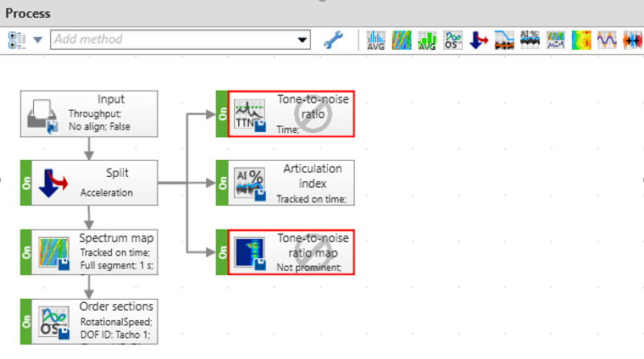Select the Split arrows toolbar icon
The height and width of the screenshot is (359, 644).
[x=479, y=40]
